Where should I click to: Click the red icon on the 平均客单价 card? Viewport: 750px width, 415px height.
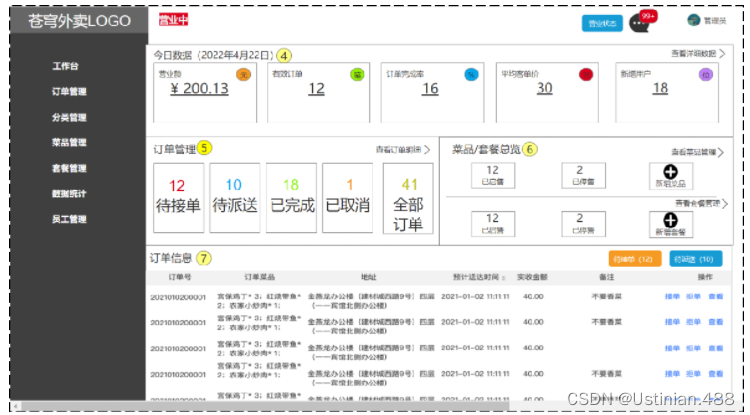[x=586, y=75]
